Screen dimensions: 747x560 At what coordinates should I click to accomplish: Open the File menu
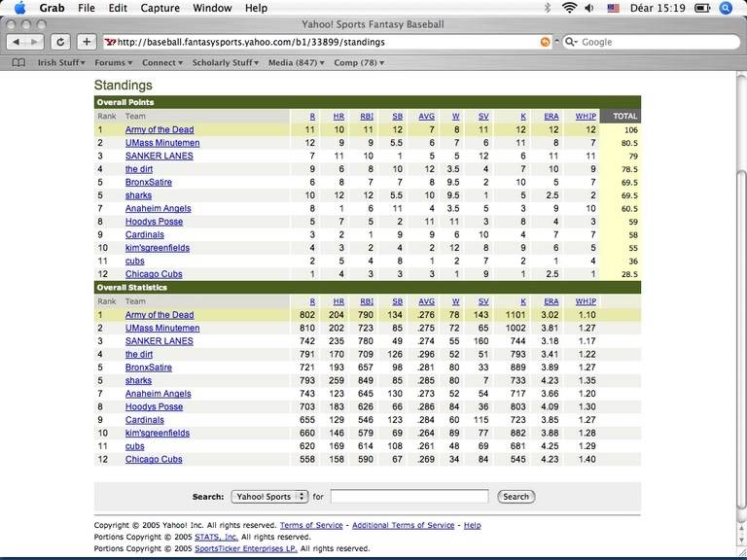pyautogui.click(x=87, y=8)
